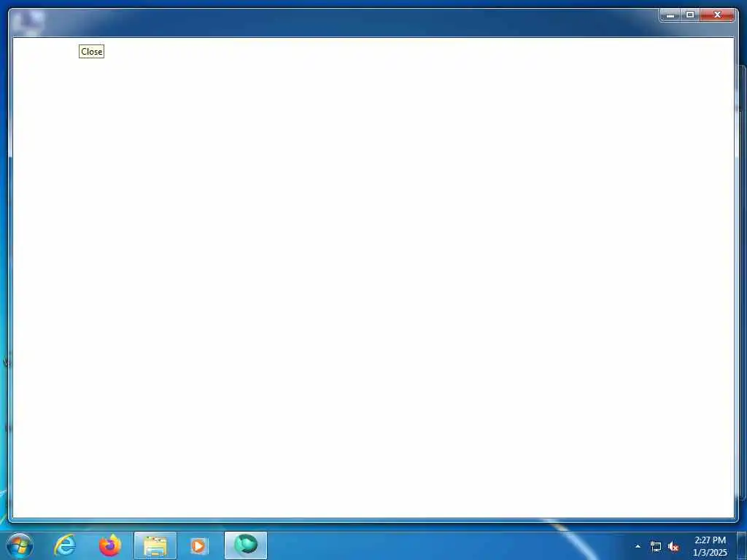Open the clock showing 2:27 PM
Image resolution: width=747 pixels, height=560 pixels.
tap(710, 546)
